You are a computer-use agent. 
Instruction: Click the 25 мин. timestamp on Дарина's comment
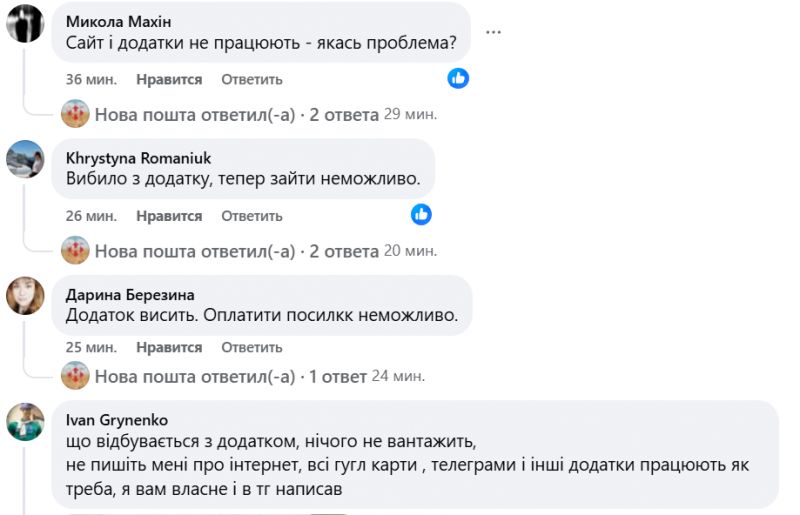pos(91,348)
